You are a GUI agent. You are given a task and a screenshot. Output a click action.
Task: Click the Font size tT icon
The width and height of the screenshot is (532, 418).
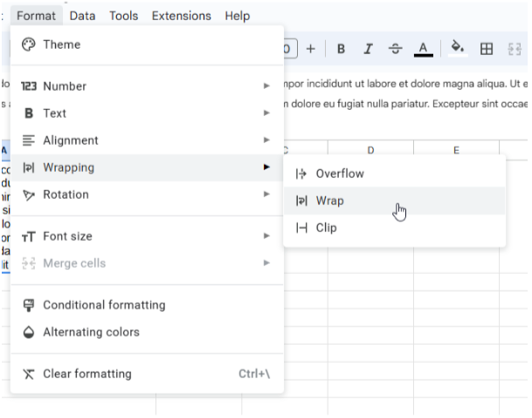click(x=29, y=236)
